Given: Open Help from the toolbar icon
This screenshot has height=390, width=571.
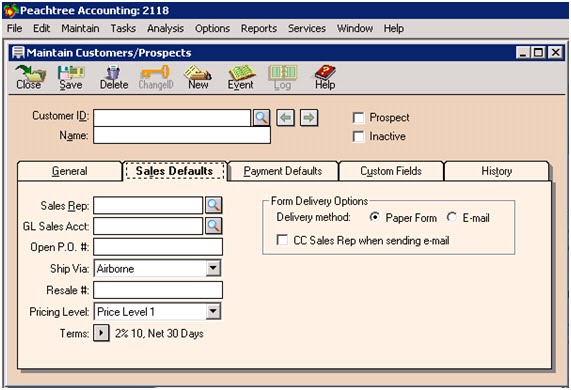Looking at the screenshot, I should click(325, 77).
